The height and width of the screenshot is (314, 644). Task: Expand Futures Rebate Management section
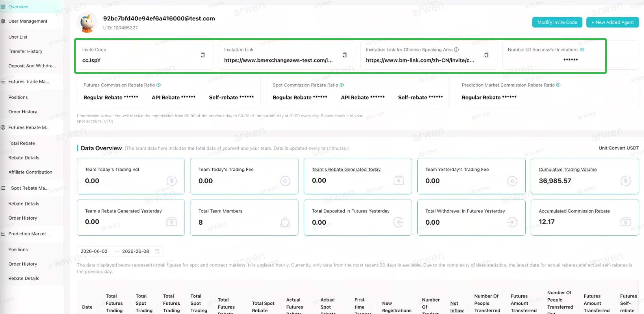coord(29,127)
